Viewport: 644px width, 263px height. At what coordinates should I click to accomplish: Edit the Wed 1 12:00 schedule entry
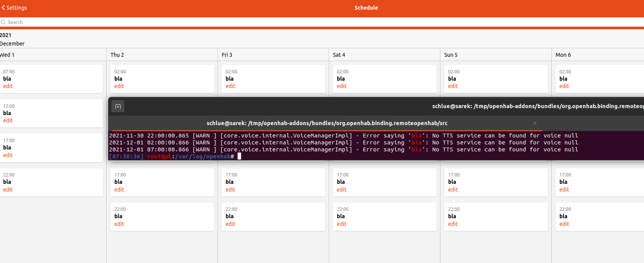[8, 120]
